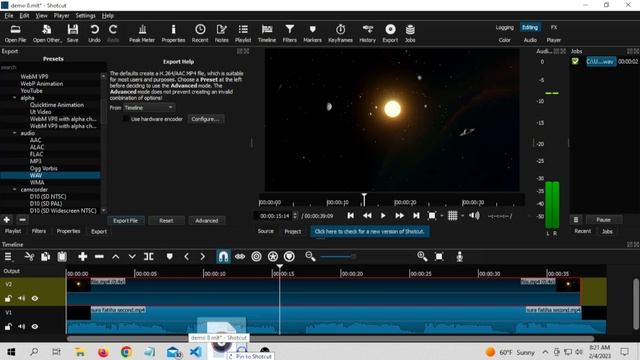Click the Open Other toolbar icon
The width and height of the screenshot is (640, 360).
tap(47, 33)
